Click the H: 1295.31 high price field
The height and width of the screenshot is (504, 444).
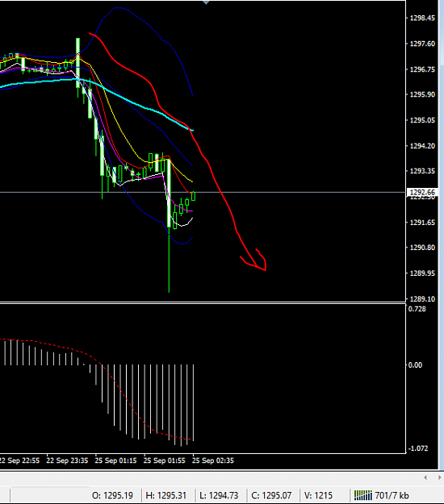(166, 495)
